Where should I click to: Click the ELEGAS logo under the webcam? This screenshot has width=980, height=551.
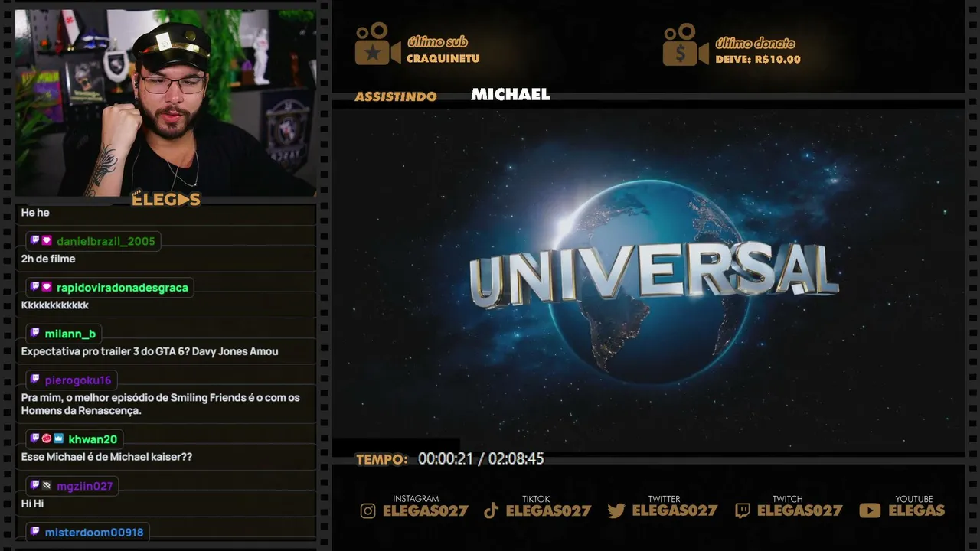coord(166,199)
